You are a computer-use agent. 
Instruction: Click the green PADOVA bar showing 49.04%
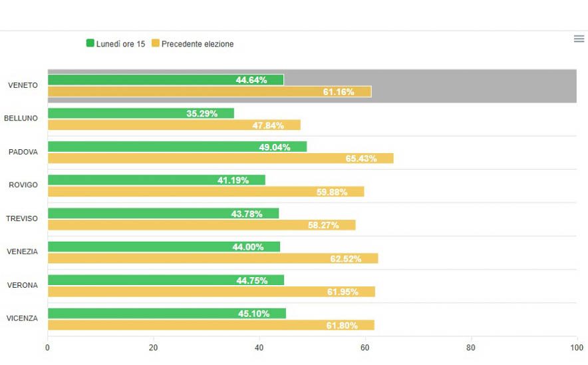[x=177, y=147]
